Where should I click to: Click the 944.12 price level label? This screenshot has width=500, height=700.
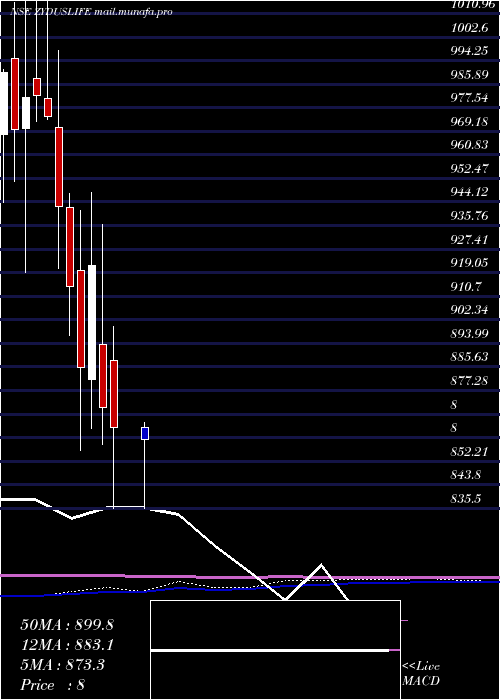tap(469, 192)
